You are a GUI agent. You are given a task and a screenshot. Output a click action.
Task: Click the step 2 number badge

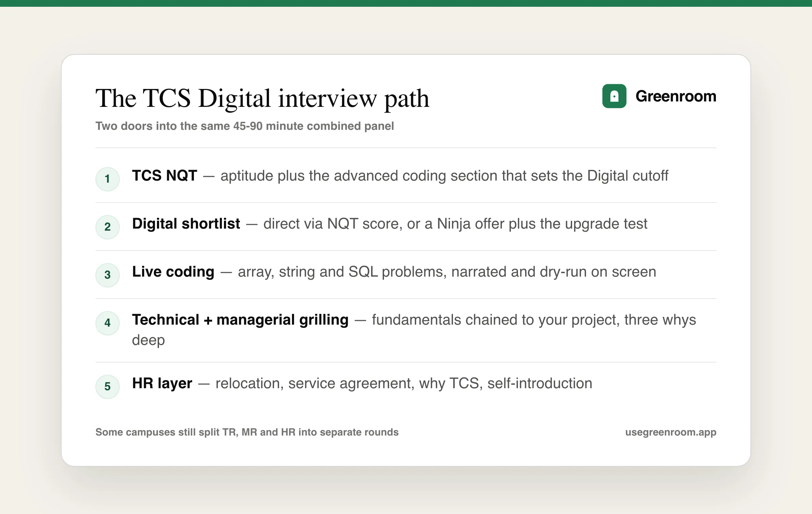click(x=108, y=227)
